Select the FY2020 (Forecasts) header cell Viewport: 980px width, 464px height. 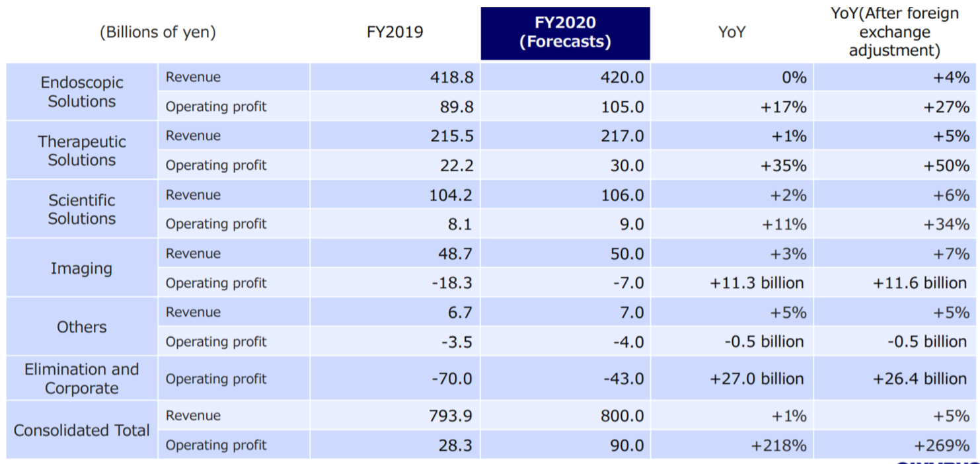pos(565,33)
